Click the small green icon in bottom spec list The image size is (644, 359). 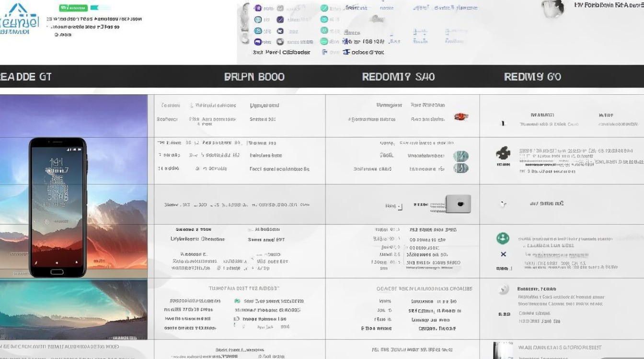tap(237, 301)
